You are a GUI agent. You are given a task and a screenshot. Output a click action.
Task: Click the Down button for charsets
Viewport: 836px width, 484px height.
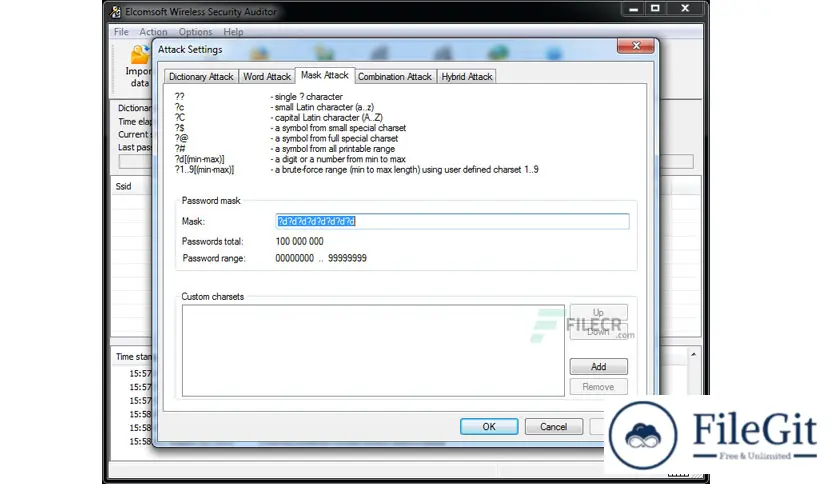(x=598, y=332)
